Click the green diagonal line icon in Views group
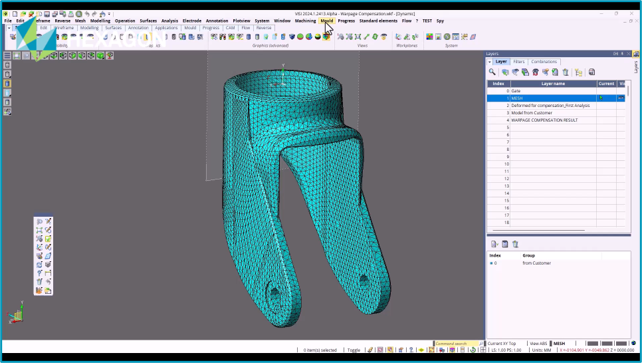Viewport: 642px width, 363px height. click(x=366, y=37)
